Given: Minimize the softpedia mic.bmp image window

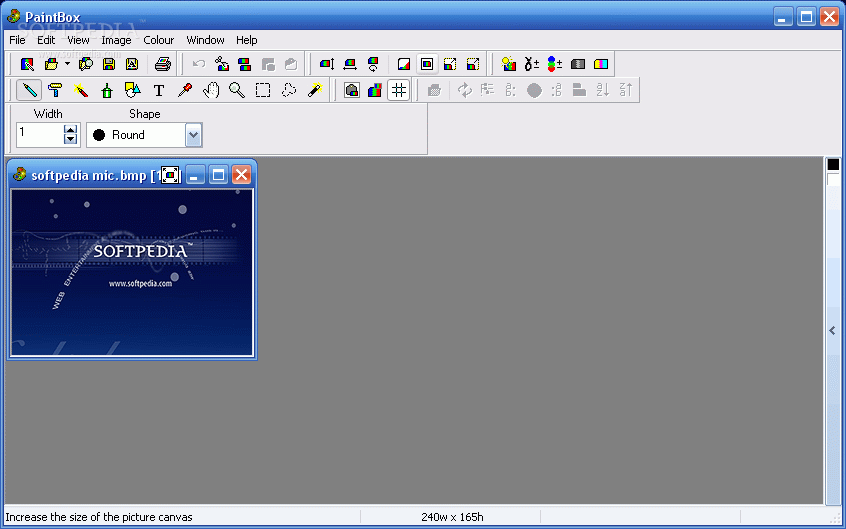Looking at the screenshot, I should pos(195,175).
